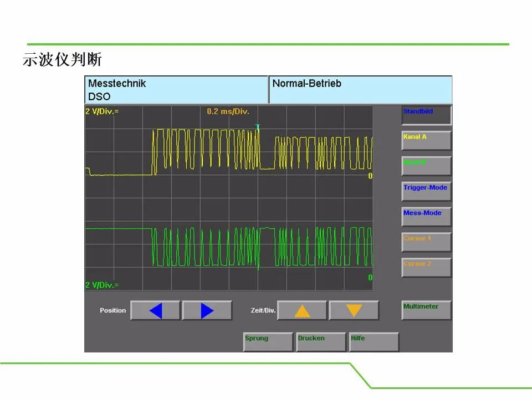
Task: Toggle the Kanal A channel button
Action: 427,140
